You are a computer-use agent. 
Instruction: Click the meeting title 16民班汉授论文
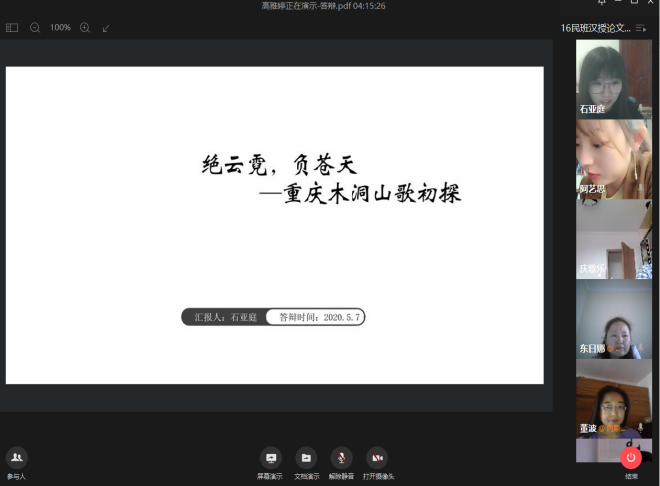[607, 28]
